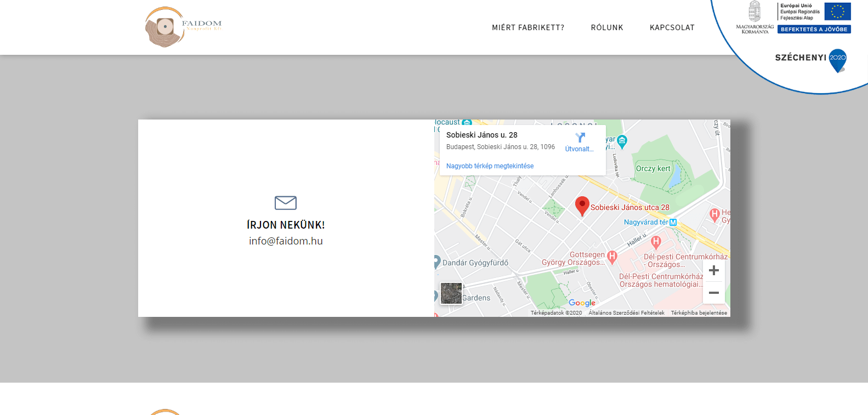This screenshot has height=415, width=868.
Task: Open the Miért Fabrikett? menu item
Action: [x=527, y=27]
